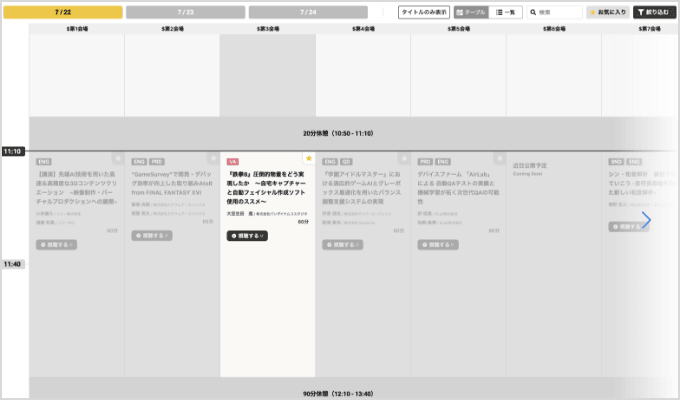Open the GameSurvey FINAL FANTASY XVI title
Screen dimensions: 680x400
coord(172,183)
